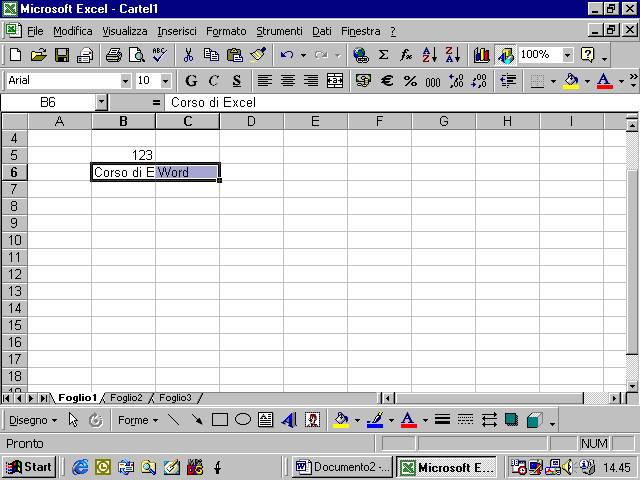Open the Windows Start button

[29, 467]
